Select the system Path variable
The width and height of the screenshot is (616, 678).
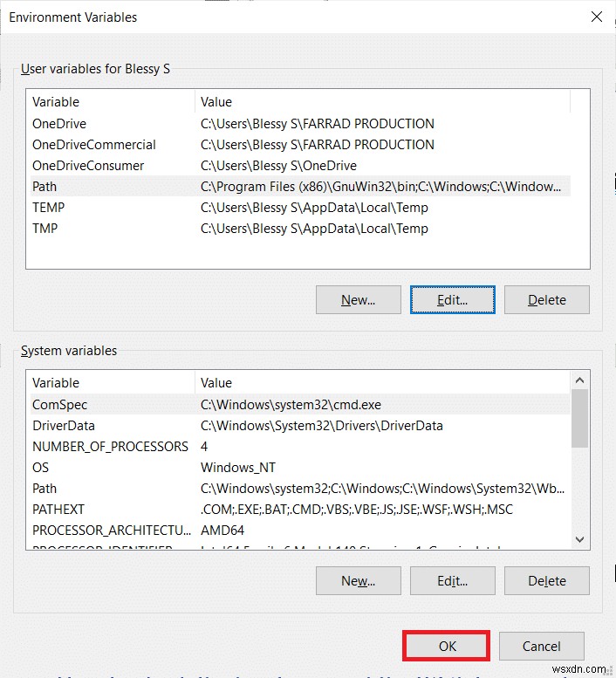coord(300,488)
